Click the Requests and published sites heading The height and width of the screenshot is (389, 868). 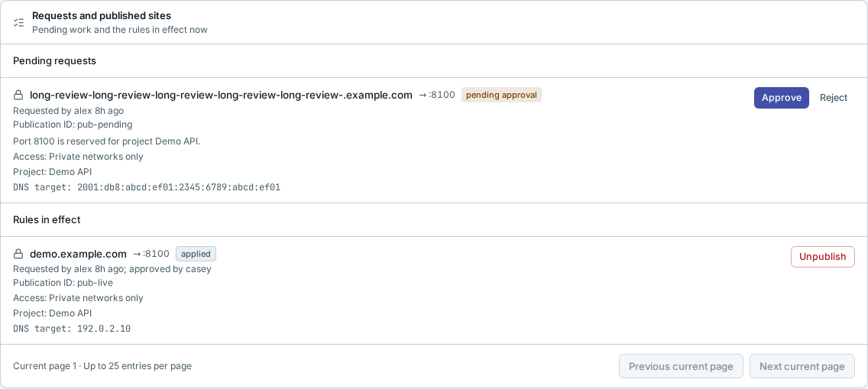coord(102,16)
